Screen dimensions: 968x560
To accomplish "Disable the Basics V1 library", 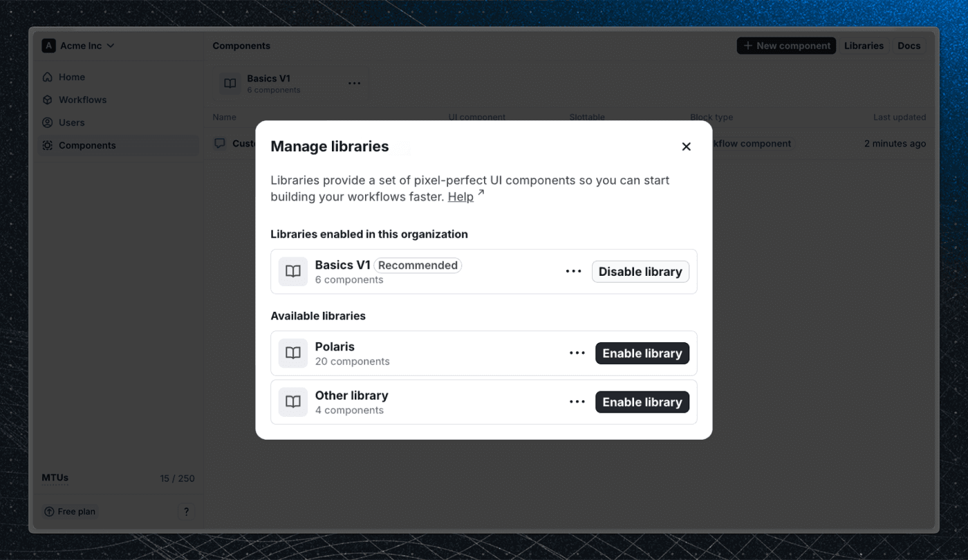I will click(640, 271).
